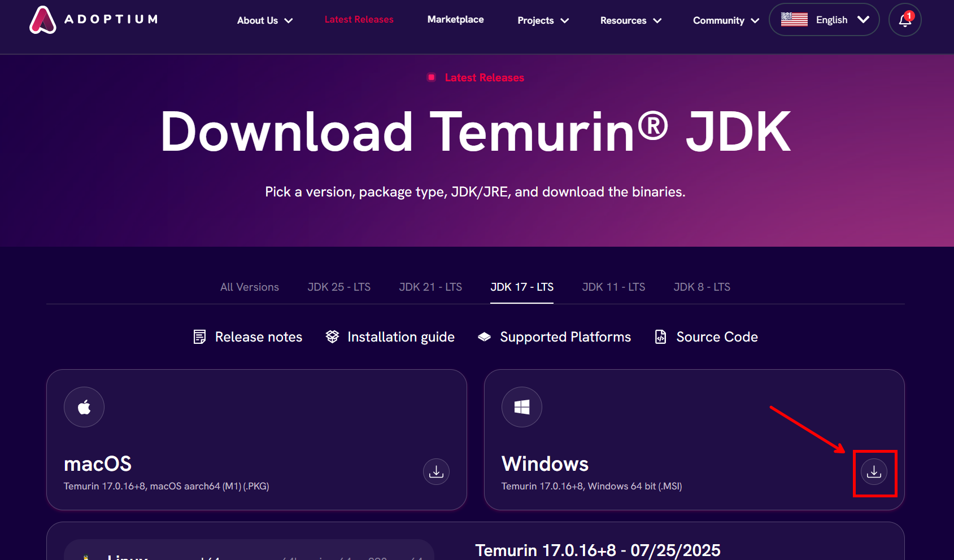Open the English language selector
Image resolution: width=954 pixels, height=560 pixels.
pyautogui.click(x=824, y=20)
